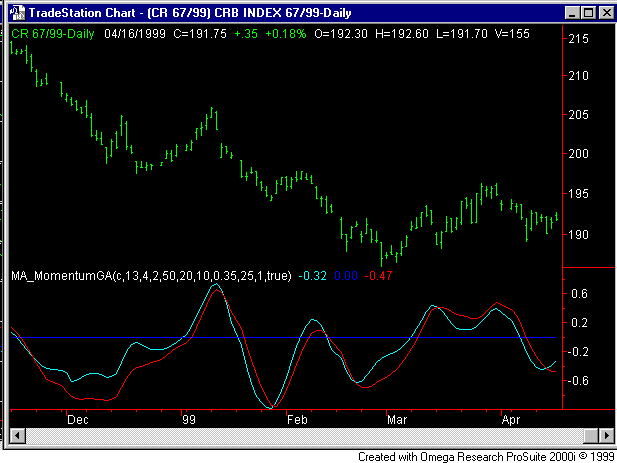Screen dimensions: 617x463
Task: Click the 200 price axis label
Action: 579,154
